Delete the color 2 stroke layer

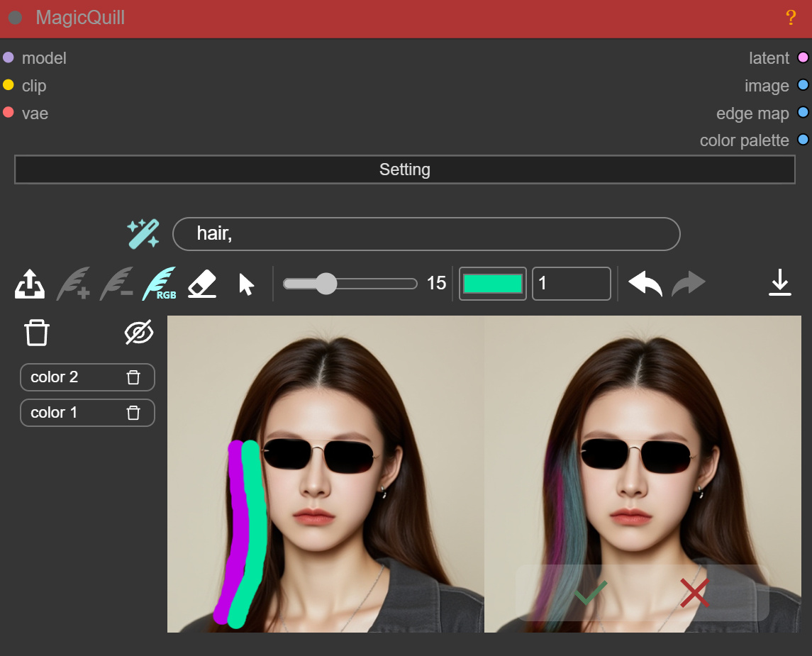pyautogui.click(x=133, y=377)
